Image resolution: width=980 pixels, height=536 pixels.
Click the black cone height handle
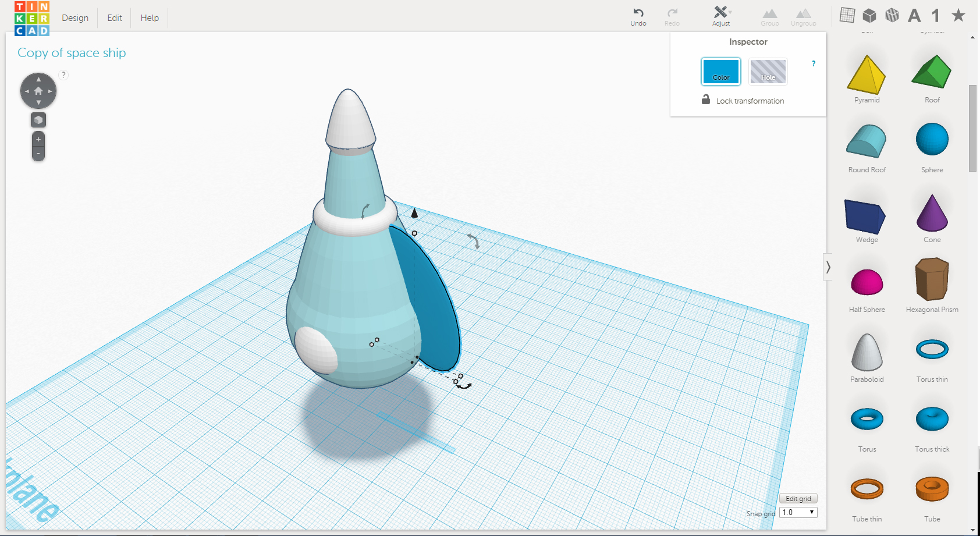coord(414,213)
